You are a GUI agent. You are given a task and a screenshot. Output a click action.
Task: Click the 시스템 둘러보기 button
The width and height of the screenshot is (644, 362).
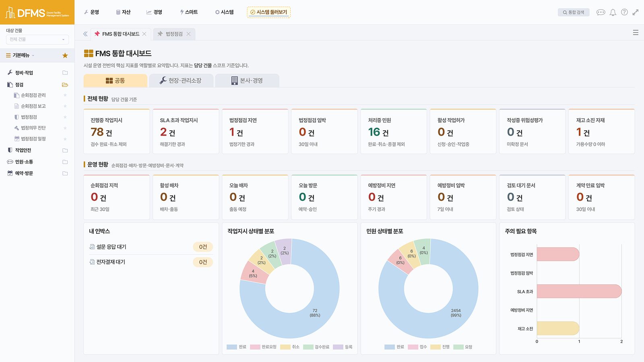(268, 12)
